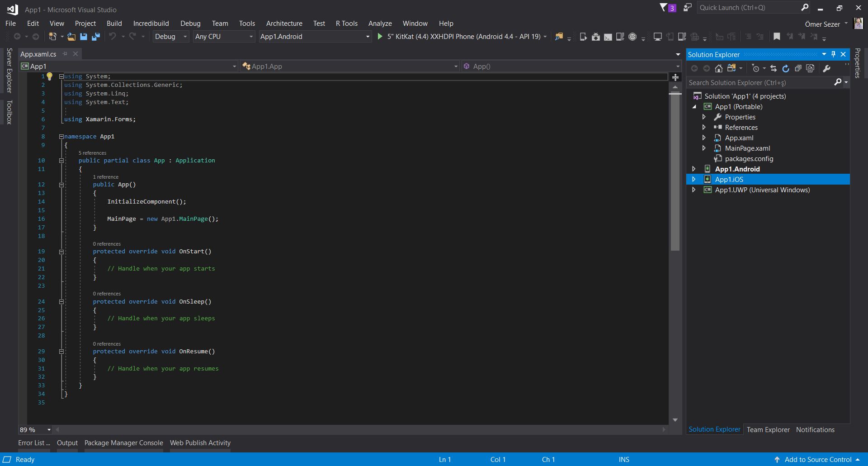Switch to the Notifications tab
The image size is (868, 466).
pyautogui.click(x=815, y=429)
